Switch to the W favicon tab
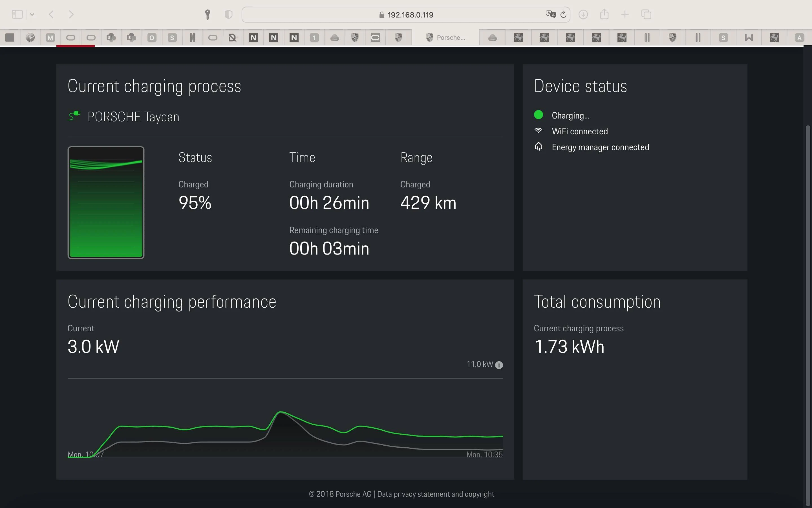 (749, 38)
